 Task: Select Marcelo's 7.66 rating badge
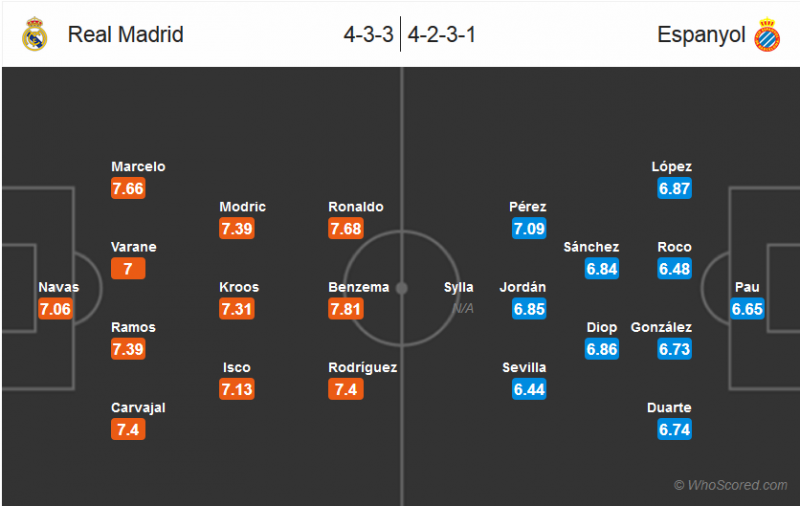129,189
